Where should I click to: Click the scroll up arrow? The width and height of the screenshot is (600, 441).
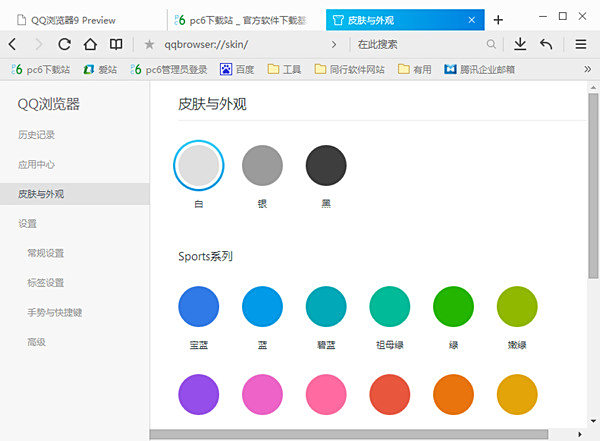pyautogui.click(x=593, y=87)
